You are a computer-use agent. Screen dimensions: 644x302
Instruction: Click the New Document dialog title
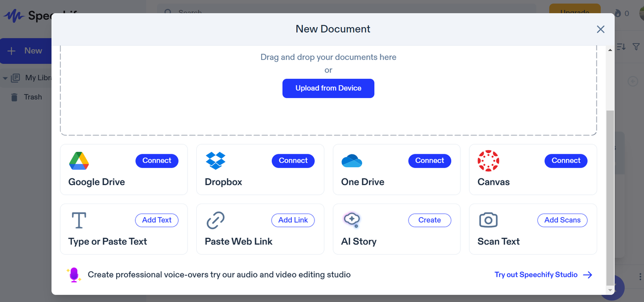(333, 29)
